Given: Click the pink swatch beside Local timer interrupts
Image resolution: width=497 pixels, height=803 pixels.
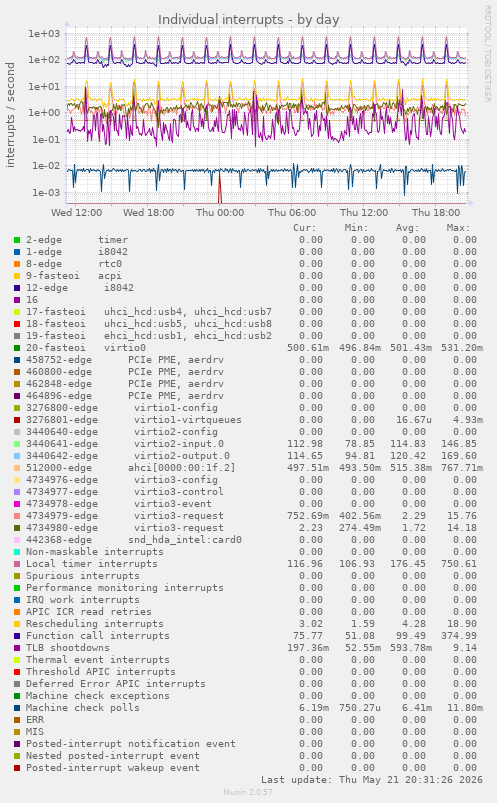Looking at the screenshot, I should [17, 564].
